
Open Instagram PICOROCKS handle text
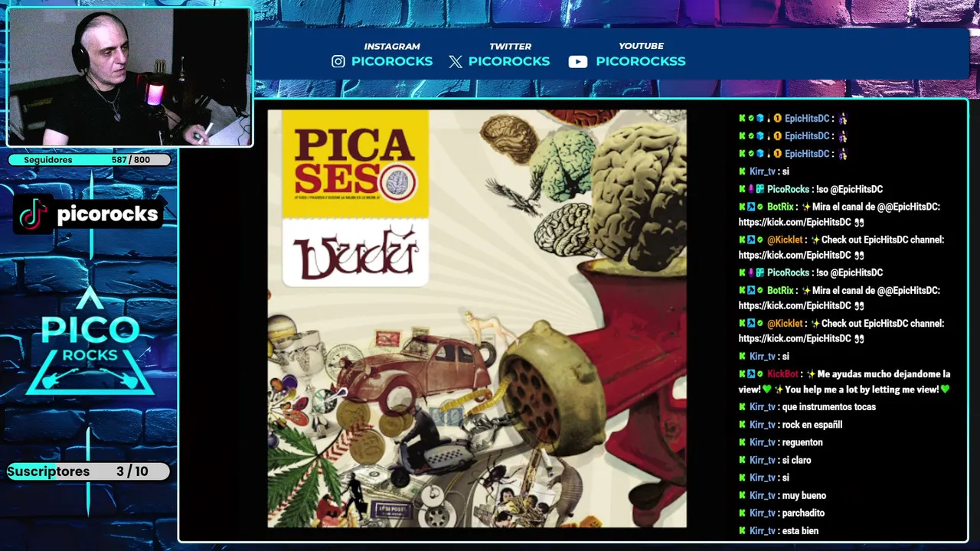pos(392,61)
